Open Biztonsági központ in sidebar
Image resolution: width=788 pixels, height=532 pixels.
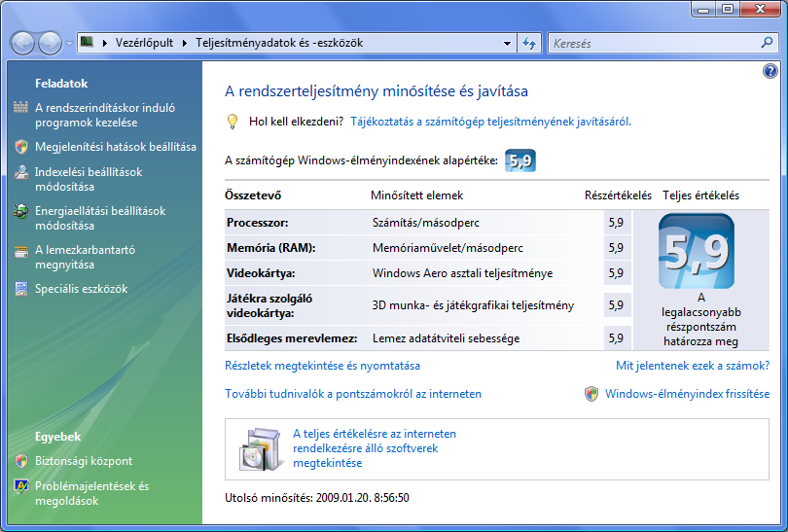[83, 461]
